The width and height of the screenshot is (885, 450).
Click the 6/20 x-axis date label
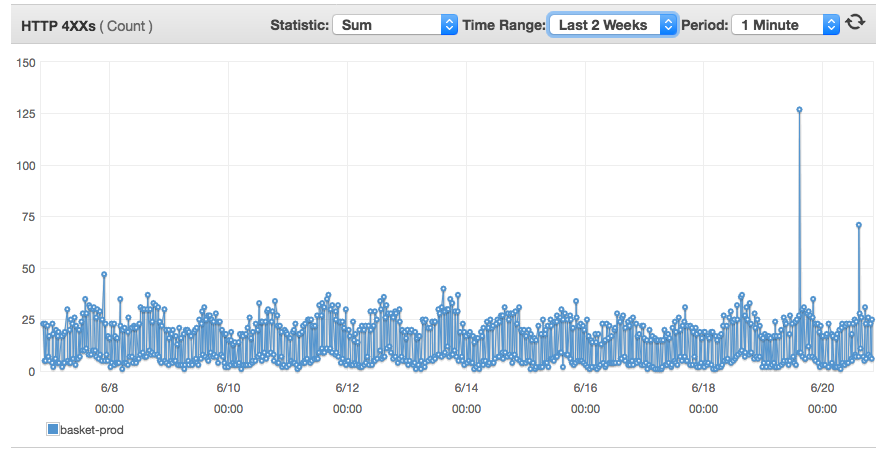[822, 388]
